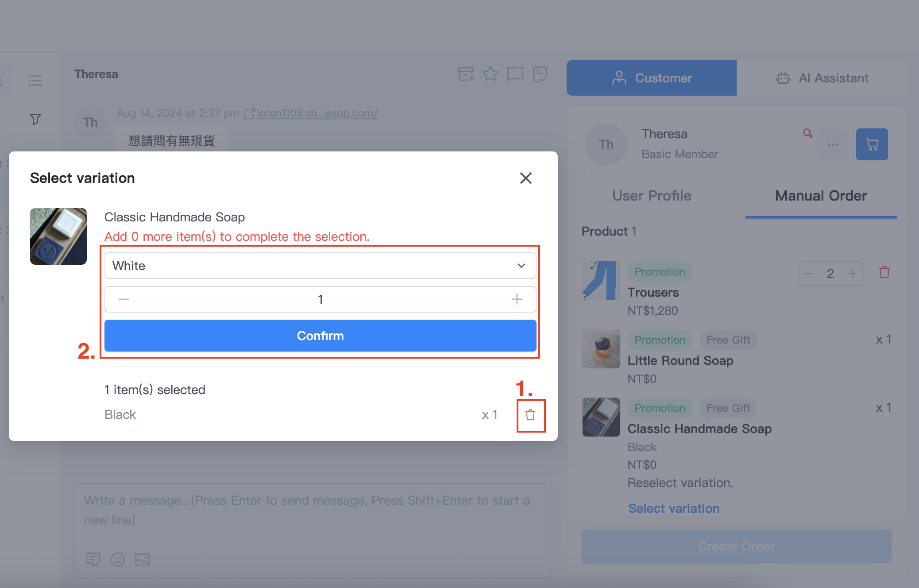Click the Little Round Soap thumbnail
This screenshot has height=588, width=919.
(601, 349)
